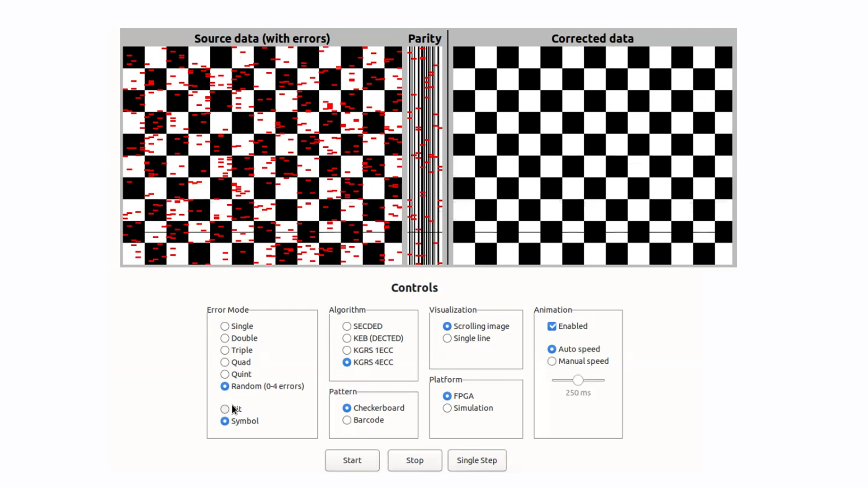Select the Single error mode
This screenshot has width=868, height=488.
tap(225, 326)
